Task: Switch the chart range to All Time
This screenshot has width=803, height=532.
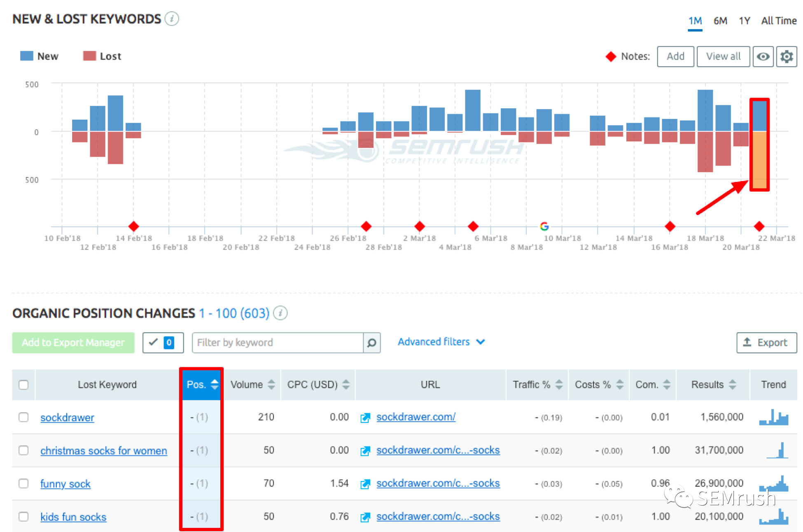Action: click(x=779, y=21)
